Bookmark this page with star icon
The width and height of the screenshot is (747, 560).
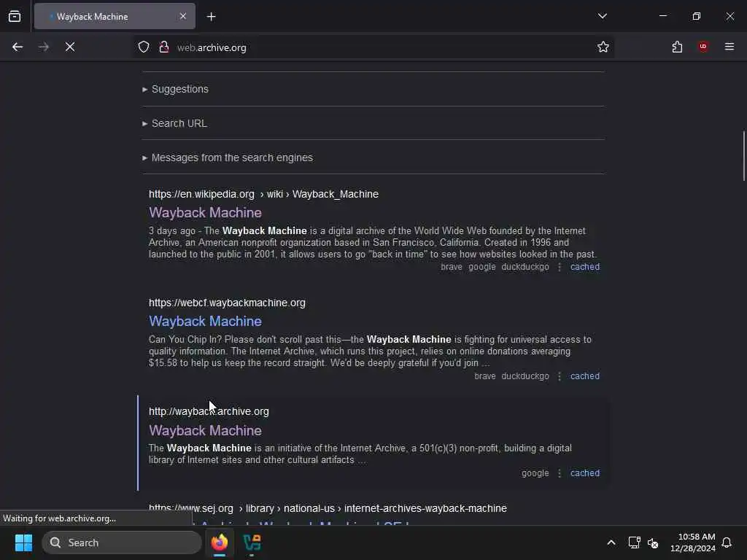(603, 47)
